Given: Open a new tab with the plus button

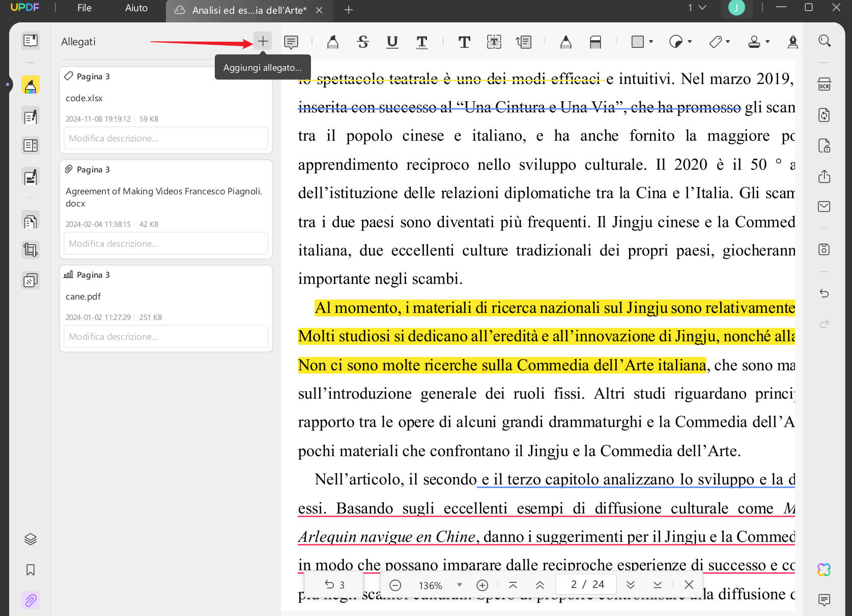Looking at the screenshot, I should click(349, 10).
